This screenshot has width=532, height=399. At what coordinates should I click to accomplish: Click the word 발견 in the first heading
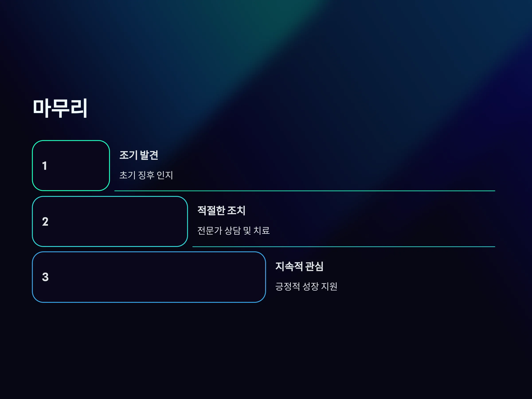[149, 155]
